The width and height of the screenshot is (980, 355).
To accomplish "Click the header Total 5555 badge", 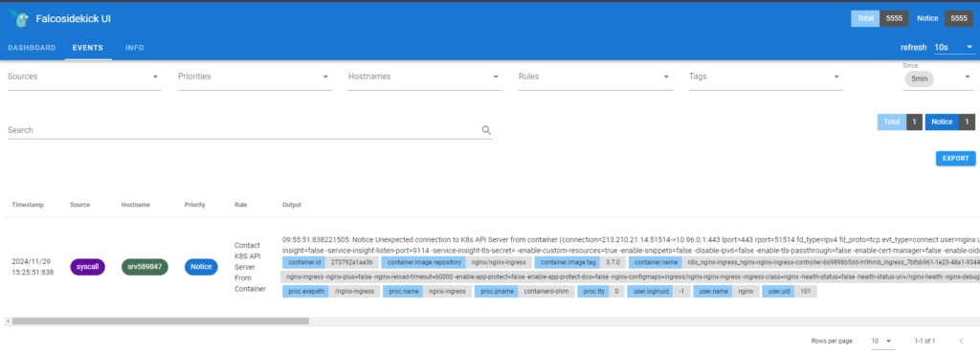I will tap(880, 19).
